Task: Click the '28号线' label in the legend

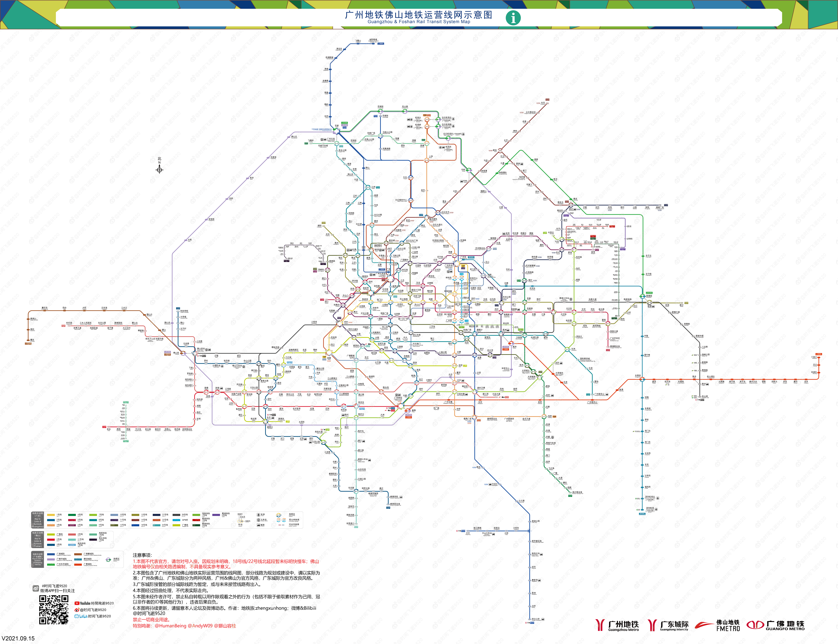Action: pyautogui.click(x=185, y=515)
